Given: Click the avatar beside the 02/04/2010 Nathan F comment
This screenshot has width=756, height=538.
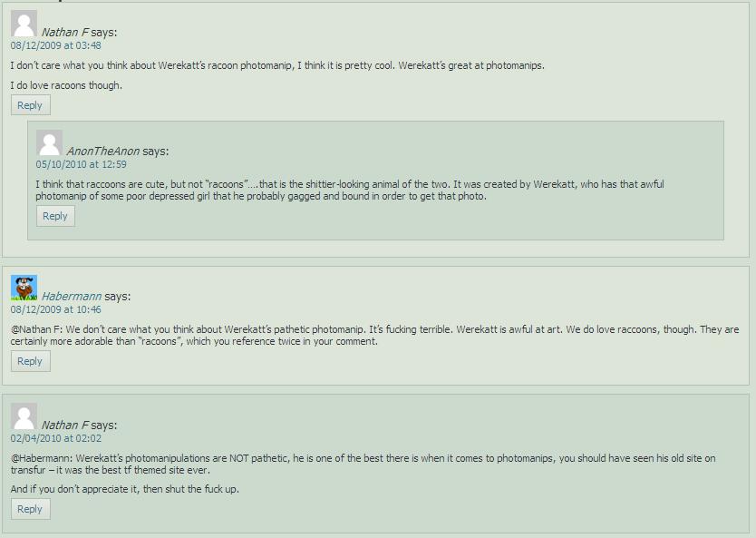Looking at the screenshot, I should click(24, 416).
